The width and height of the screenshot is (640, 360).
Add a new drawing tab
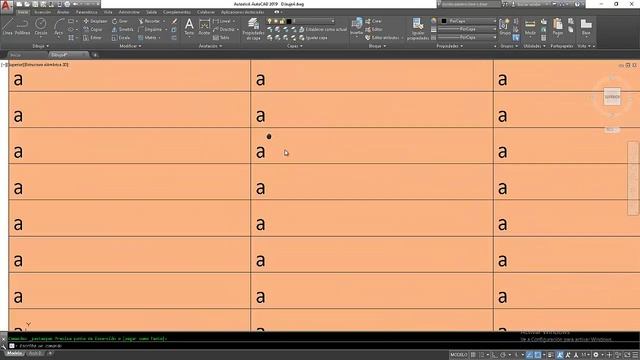click(95, 55)
